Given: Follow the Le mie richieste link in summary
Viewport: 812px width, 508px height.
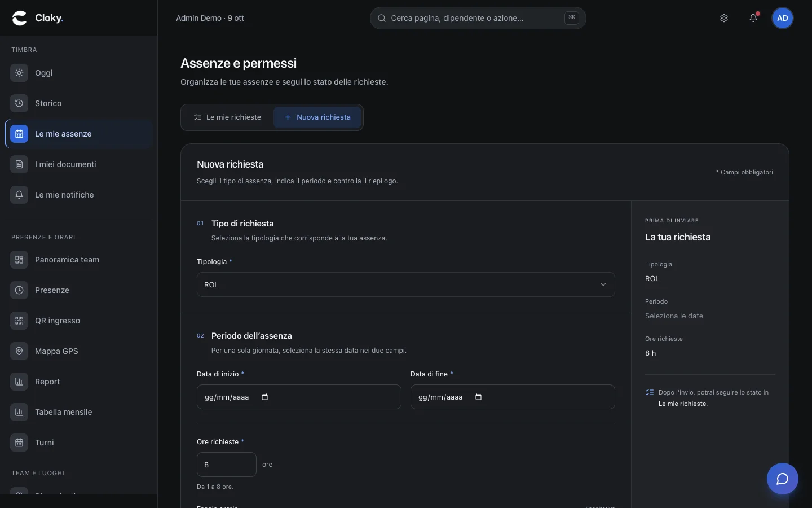Looking at the screenshot, I should tap(682, 404).
